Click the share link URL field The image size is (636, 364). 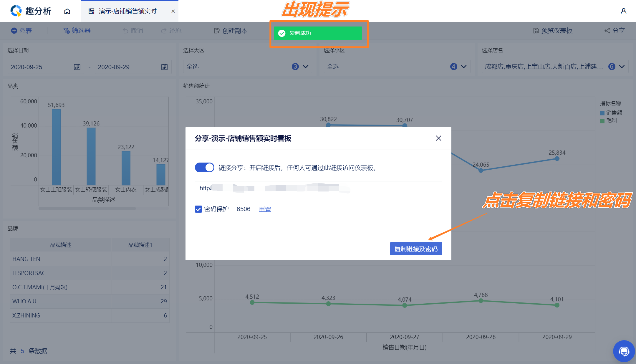point(318,188)
